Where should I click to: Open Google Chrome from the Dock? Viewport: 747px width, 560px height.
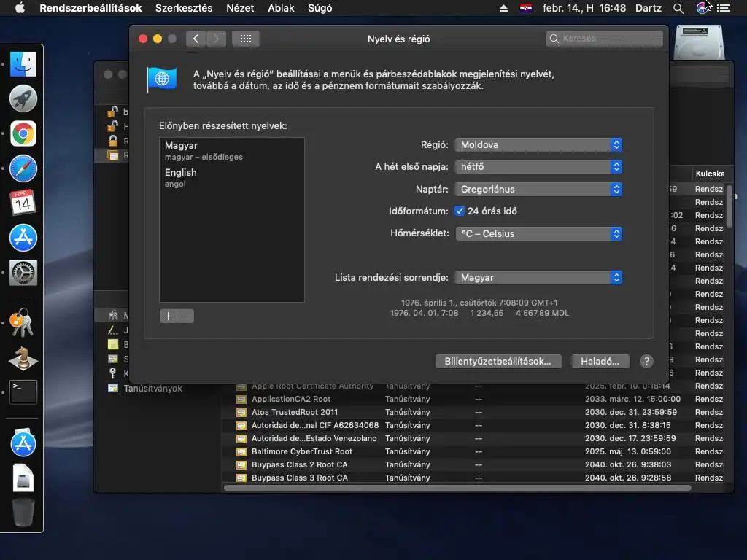click(x=23, y=133)
